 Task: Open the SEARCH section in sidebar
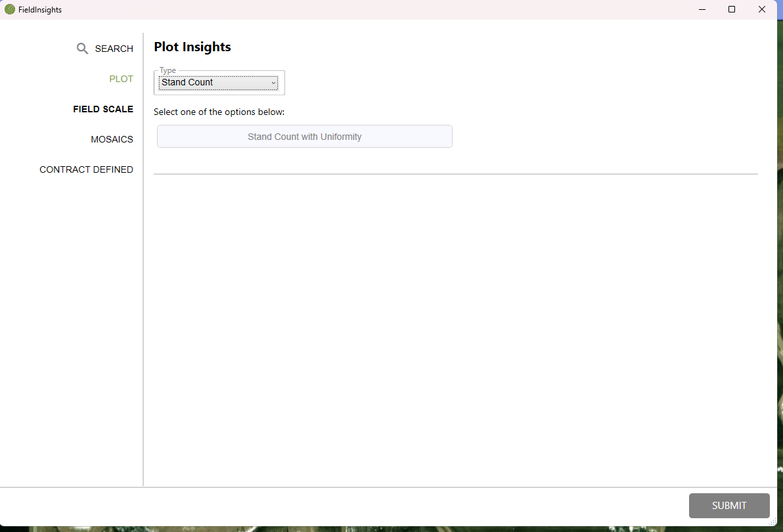point(114,49)
